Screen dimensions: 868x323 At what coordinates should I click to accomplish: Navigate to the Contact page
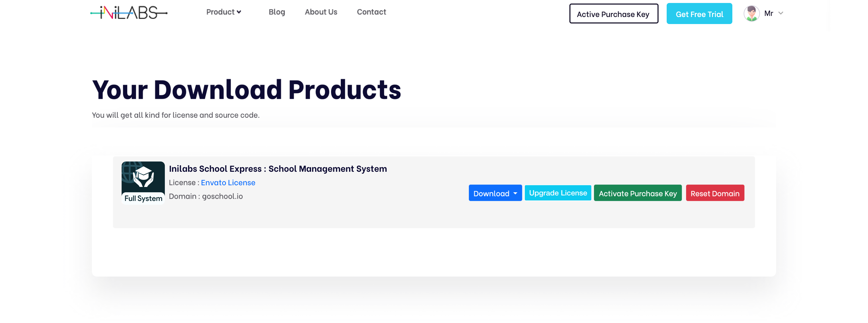[371, 12]
